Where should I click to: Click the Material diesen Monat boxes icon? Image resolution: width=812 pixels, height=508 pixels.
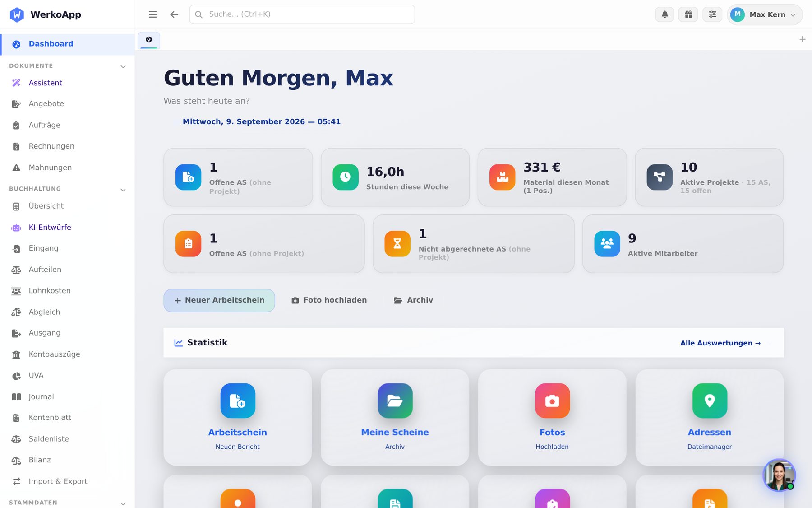point(503,177)
